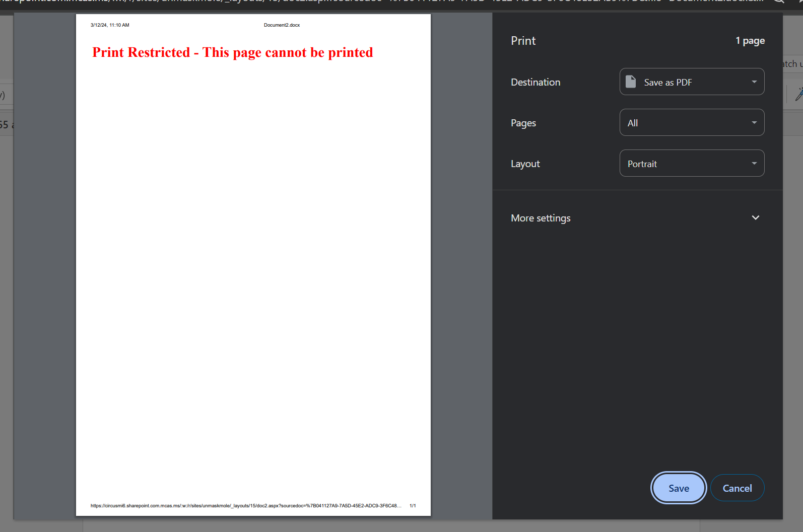Image resolution: width=803 pixels, height=532 pixels.
Task: Click the pen icon behind the dialog
Action: pos(798,94)
